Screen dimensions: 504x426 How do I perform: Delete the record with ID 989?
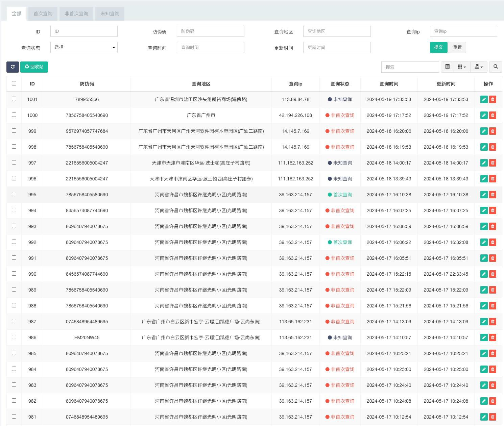point(493,290)
